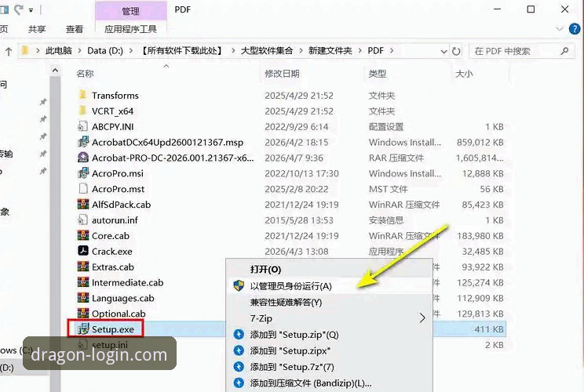Switch to the 管理 ribbon tab
This screenshot has width=584, height=392.
[x=131, y=11]
